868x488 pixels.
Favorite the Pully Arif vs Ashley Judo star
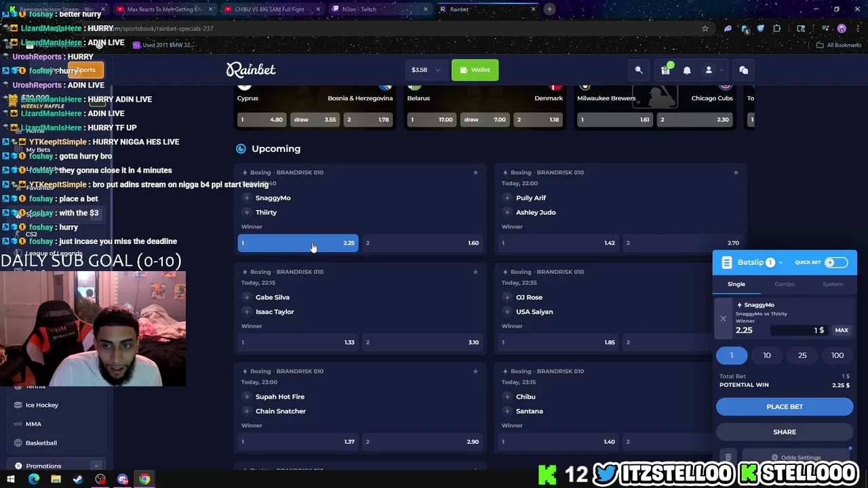(736, 172)
